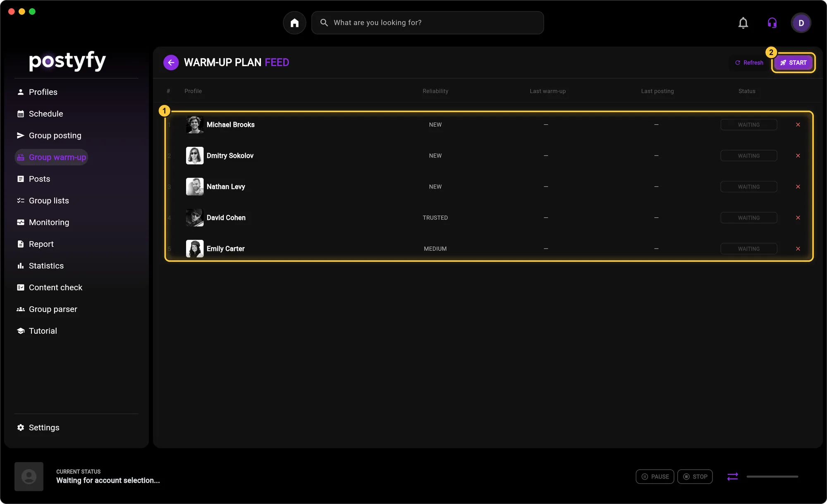The height and width of the screenshot is (504, 827).
Task: Select the Nathan Levy name
Action: [226, 186]
